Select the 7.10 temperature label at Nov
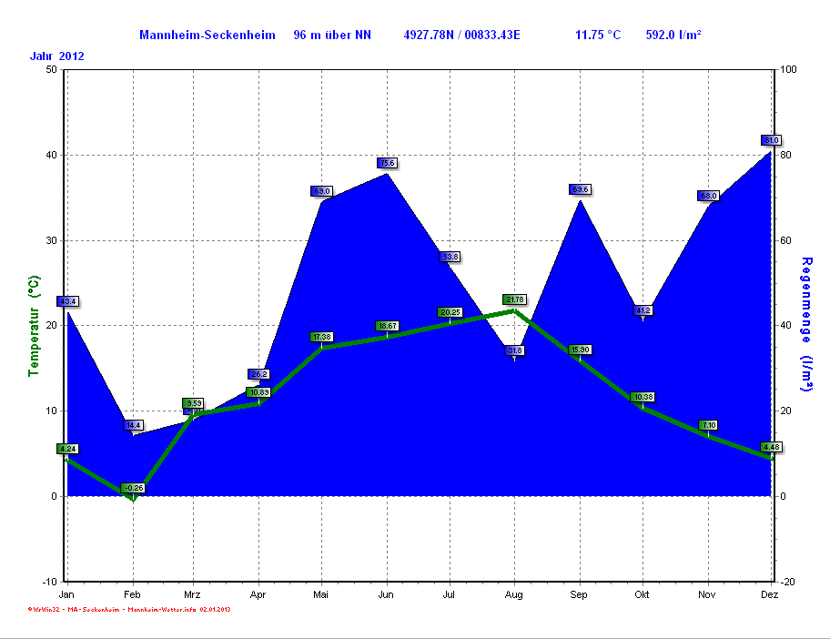840x639 pixels. 708,425
